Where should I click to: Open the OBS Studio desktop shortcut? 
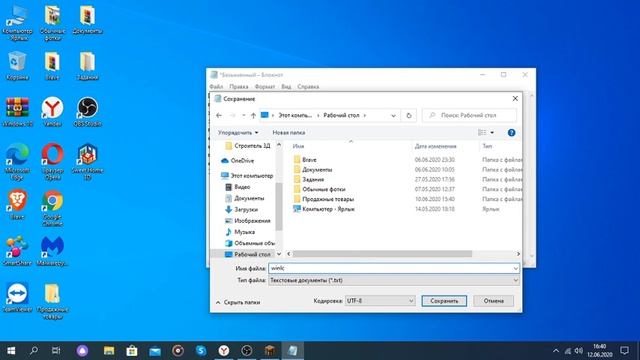point(87,111)
